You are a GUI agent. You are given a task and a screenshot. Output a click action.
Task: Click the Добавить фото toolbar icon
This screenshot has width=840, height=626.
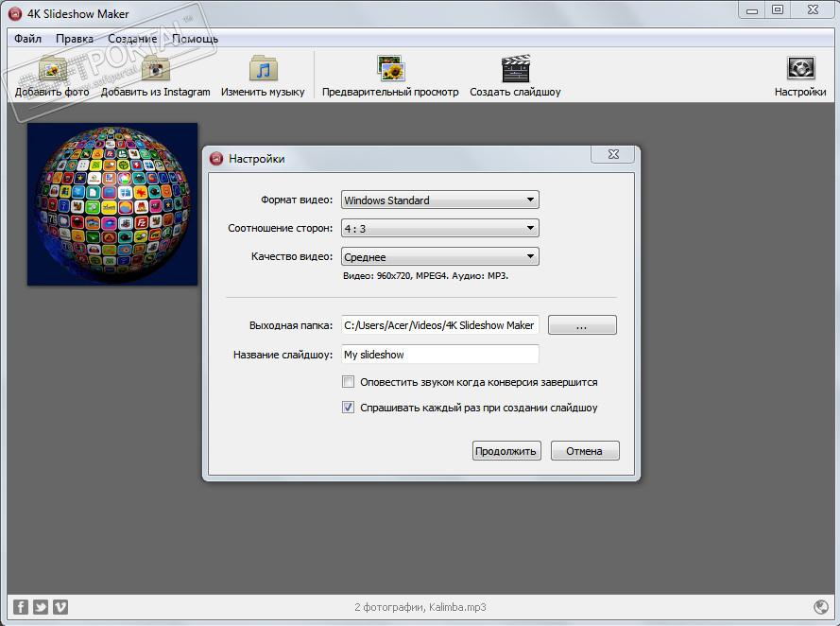coord(52,69)
